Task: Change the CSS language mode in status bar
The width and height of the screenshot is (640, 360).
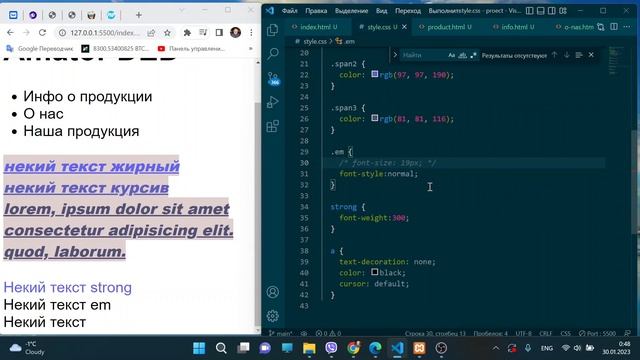Action: click(x=565, y=333)
